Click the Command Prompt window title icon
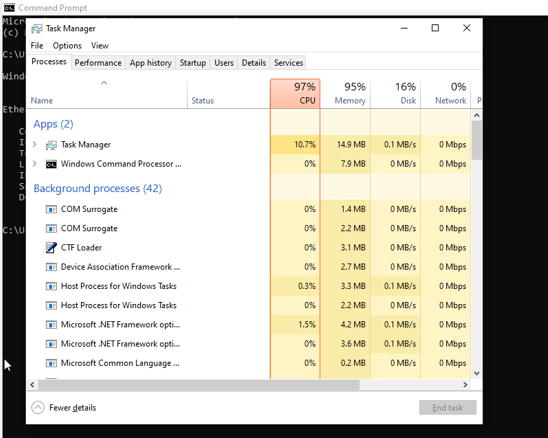The width and height of the screenshot is (548, 438). (9, 7)
